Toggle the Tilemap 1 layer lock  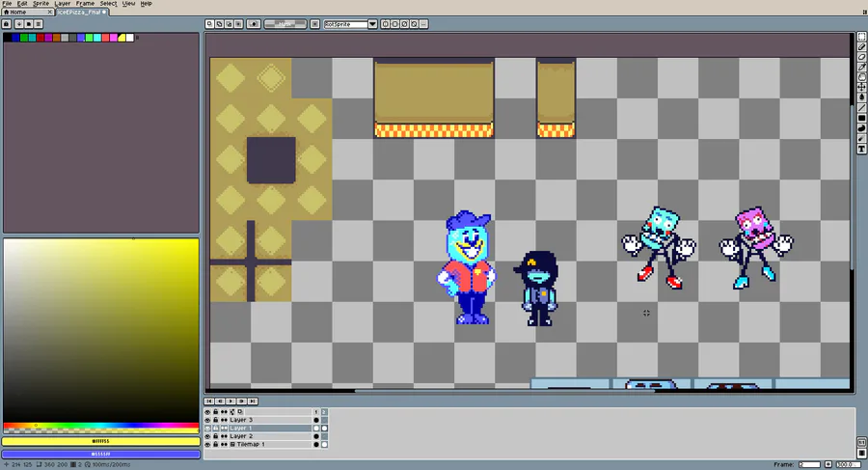[216, 445]
